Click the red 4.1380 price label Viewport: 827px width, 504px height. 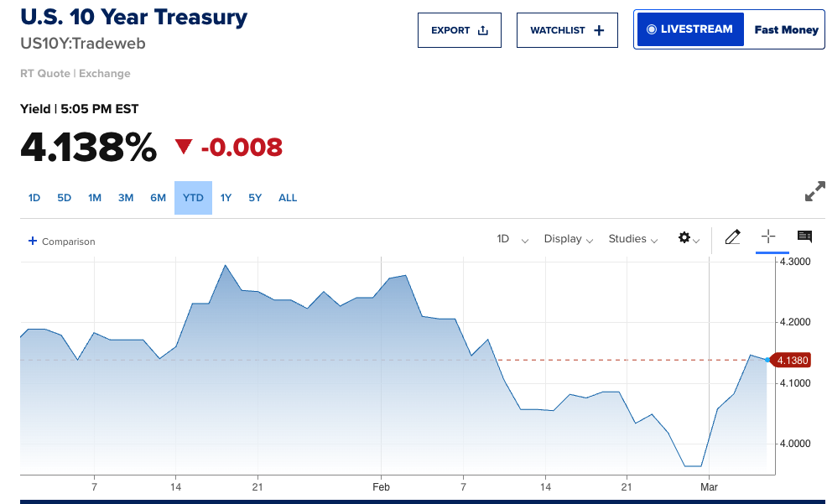[792, 361]
